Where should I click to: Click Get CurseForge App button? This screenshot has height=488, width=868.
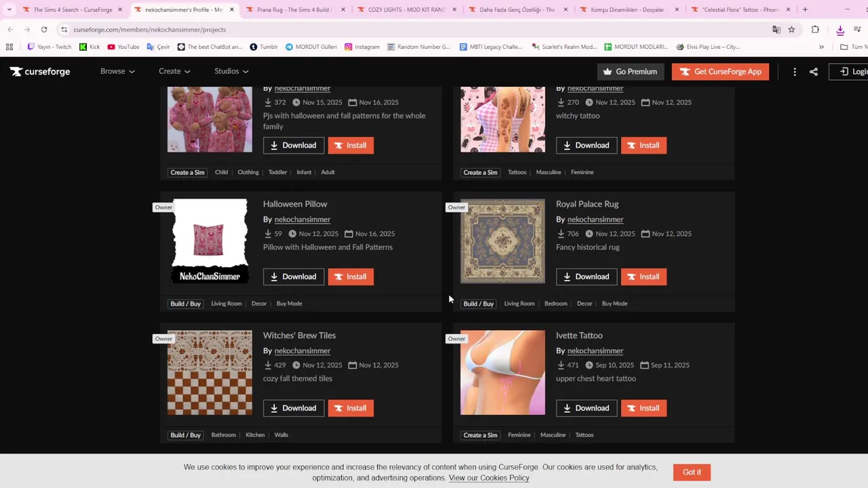720,72
